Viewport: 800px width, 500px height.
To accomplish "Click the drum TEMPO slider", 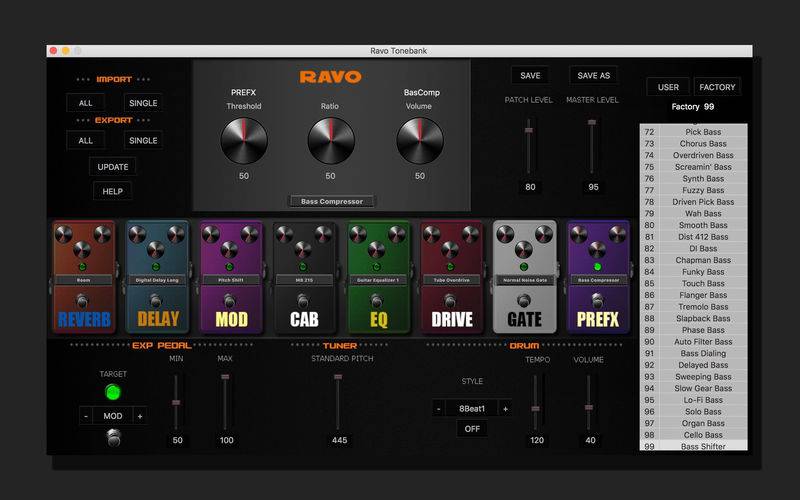I will (535, 402).
